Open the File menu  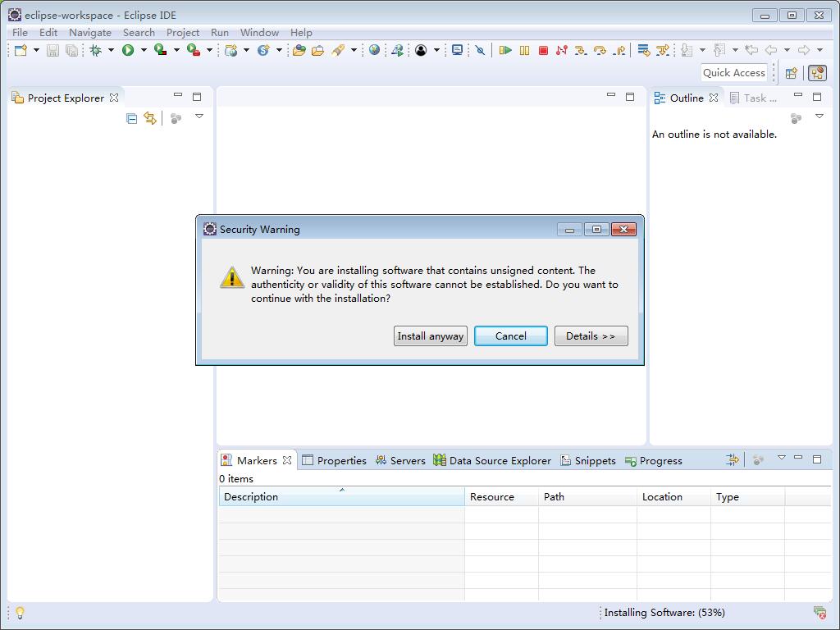[20, 33]
